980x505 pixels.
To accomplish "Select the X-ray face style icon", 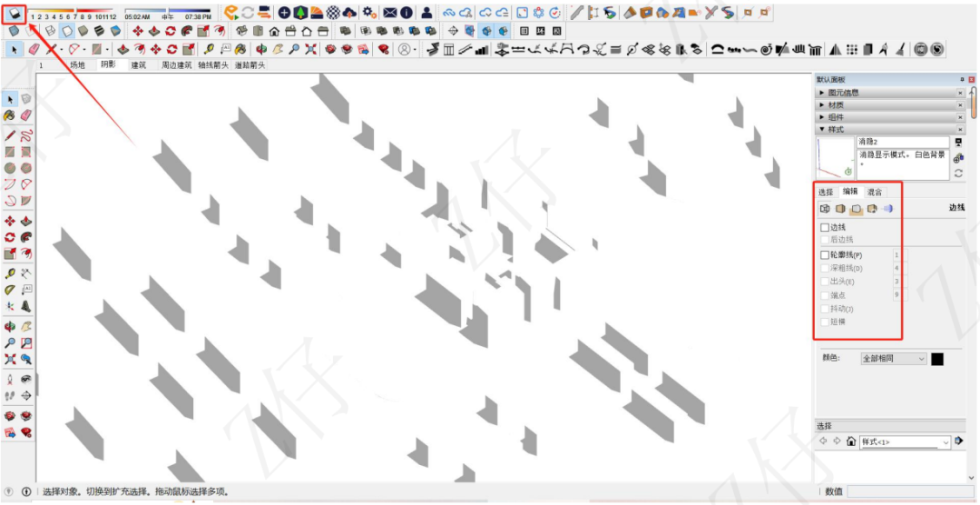I will [13, 30].
